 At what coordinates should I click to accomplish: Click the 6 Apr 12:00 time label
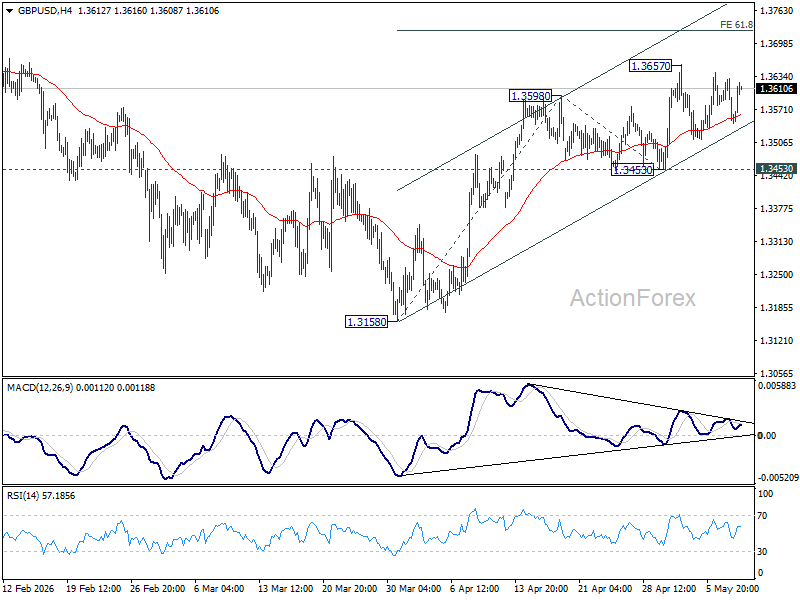[x=475, y=589]
